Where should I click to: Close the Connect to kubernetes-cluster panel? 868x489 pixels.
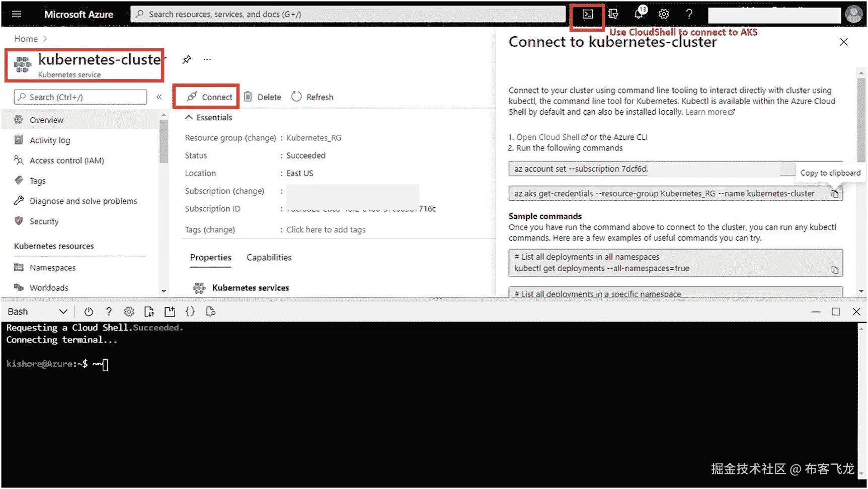coord(844,42)
